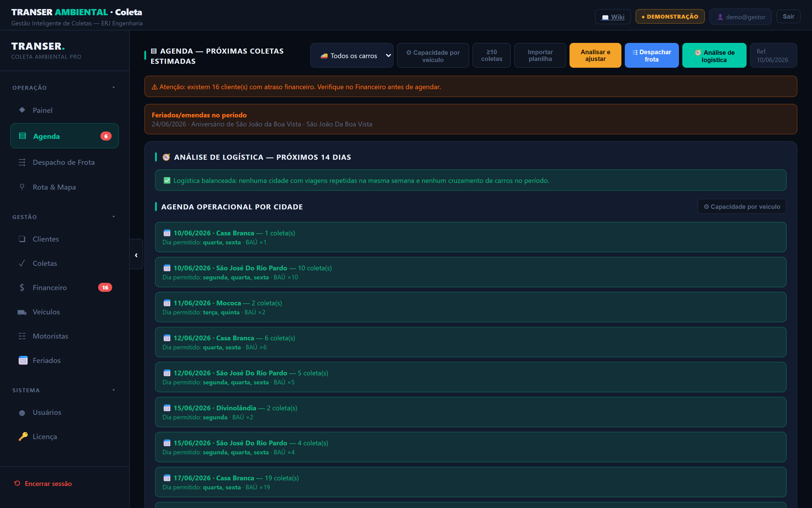
Task: Click the Motoristas list icon
Action: pyautogui.click(x=22, y=336)
